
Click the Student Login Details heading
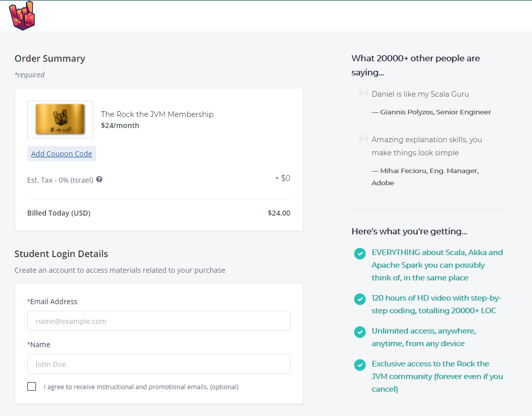click(61, 254)
